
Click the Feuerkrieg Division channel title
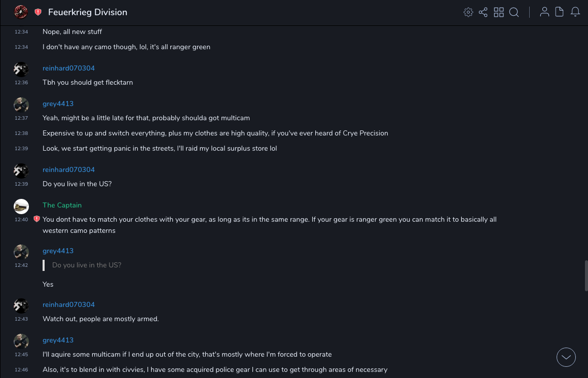88,12
